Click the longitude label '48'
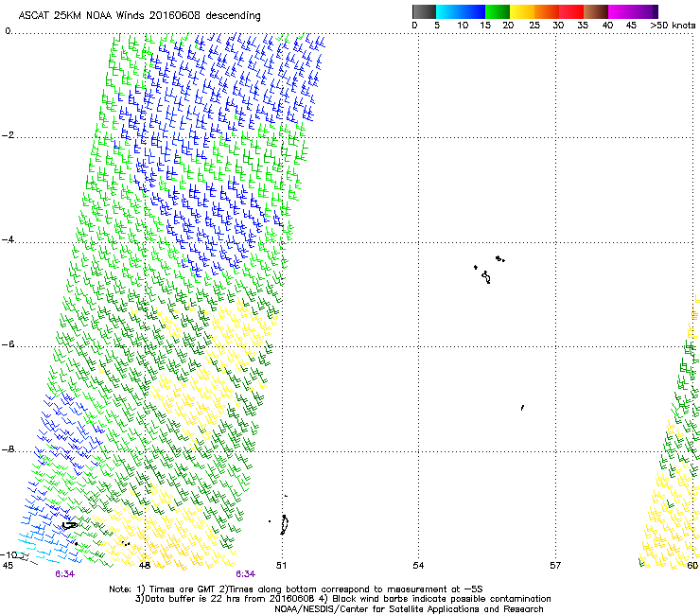Image resolution: width=700 pixels, height=615 pixels. (145, 566)
